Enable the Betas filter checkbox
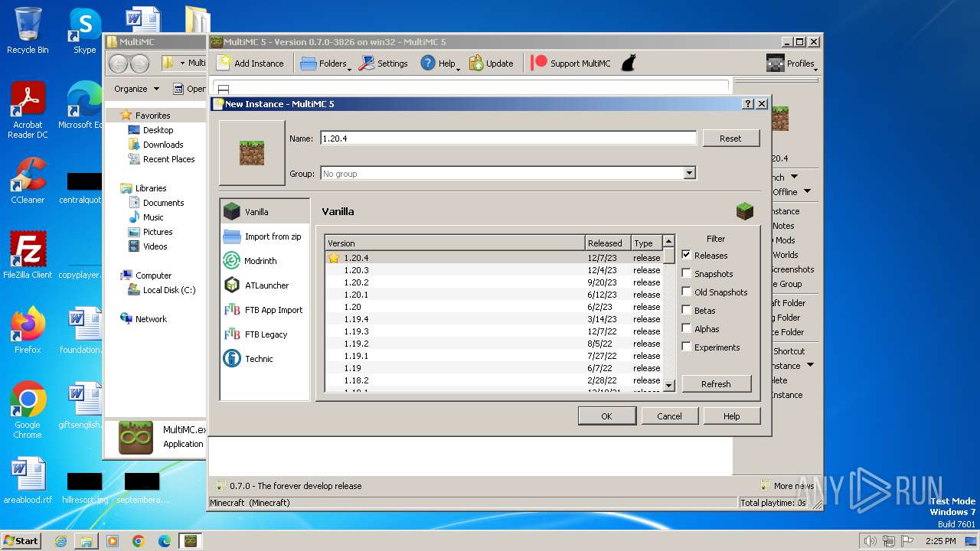980x551 pixels. pos(686,310)
